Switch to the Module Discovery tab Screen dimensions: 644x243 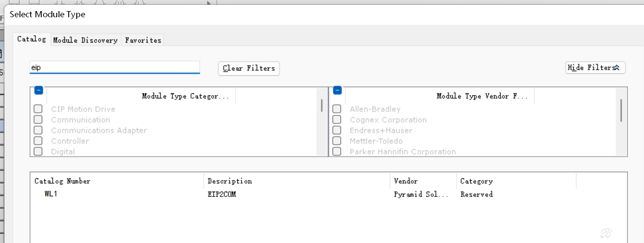point(85,40)
